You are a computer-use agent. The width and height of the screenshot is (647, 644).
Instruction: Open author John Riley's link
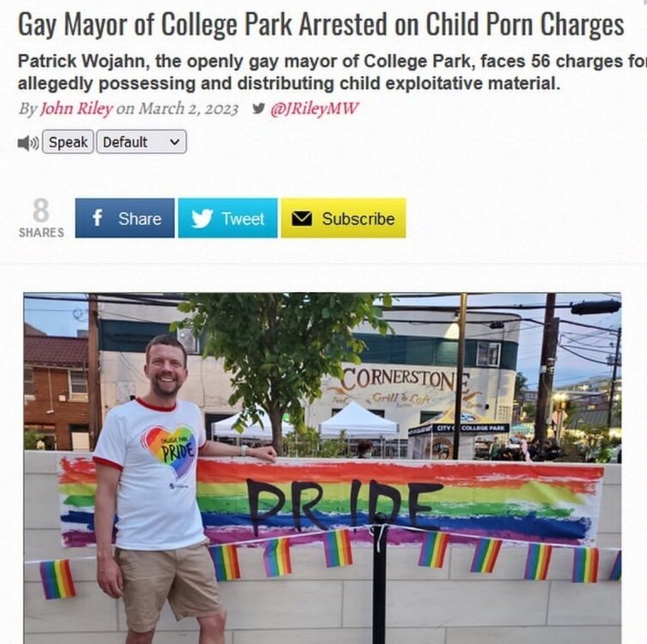pyautogui.click(x=76, y=108)
